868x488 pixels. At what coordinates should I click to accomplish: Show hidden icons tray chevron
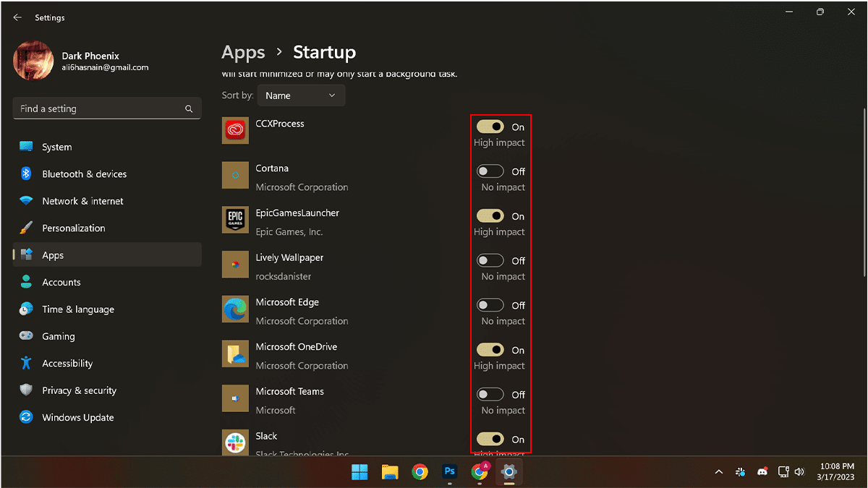coord(718,472)
